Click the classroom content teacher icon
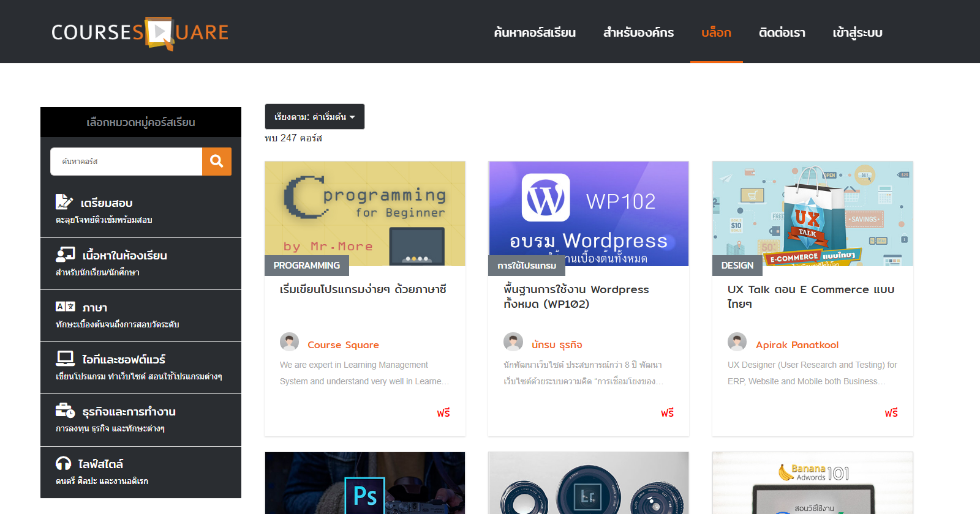980x514 pixels. pyautogui.click(x=65, y=255)
